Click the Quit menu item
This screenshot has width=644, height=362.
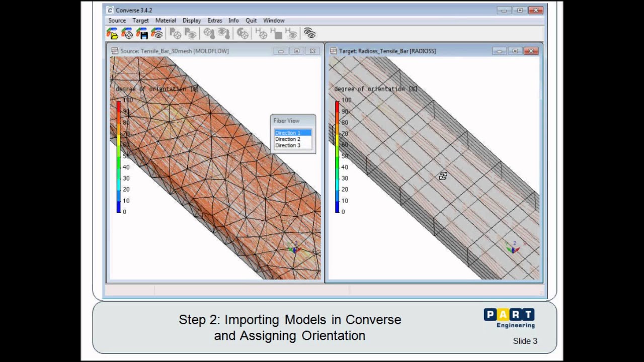[251, 21]
